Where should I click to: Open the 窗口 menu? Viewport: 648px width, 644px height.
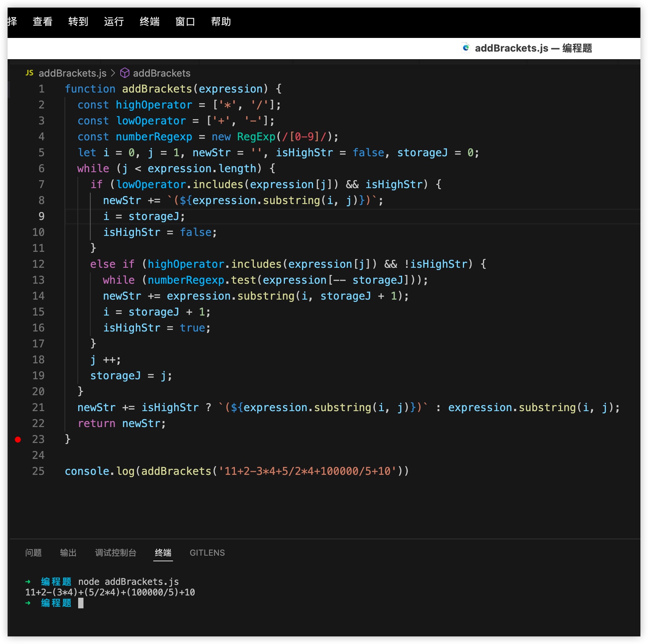[185, 22]
